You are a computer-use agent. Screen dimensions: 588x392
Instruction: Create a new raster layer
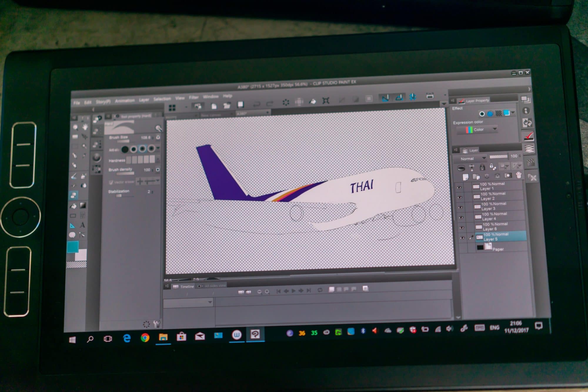tap(465, 177)
